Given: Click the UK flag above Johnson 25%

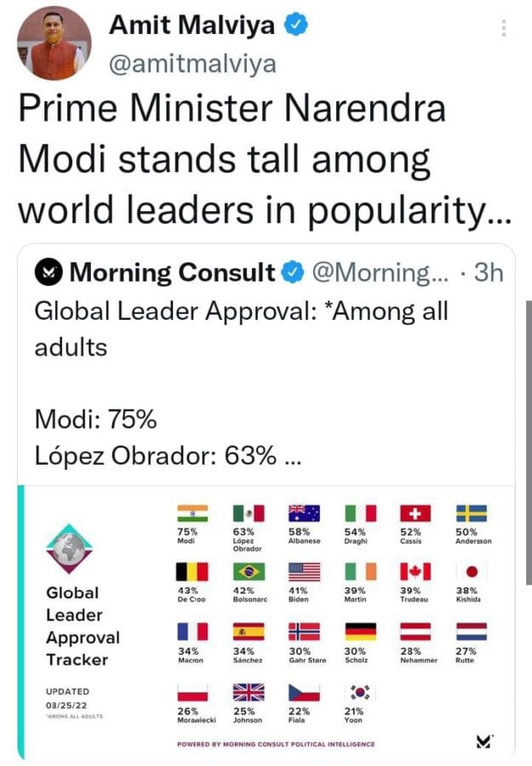Looking at the screenshot, I should [x=249, y=692].
